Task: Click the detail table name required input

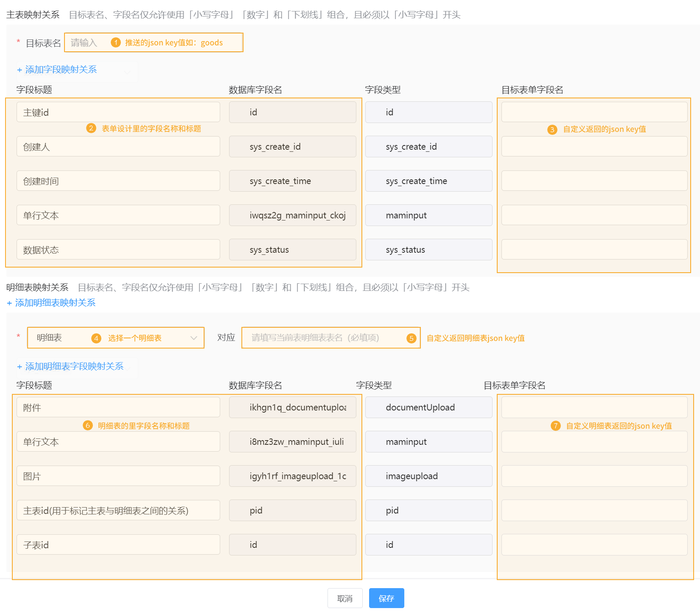Action: coord(322,338)
